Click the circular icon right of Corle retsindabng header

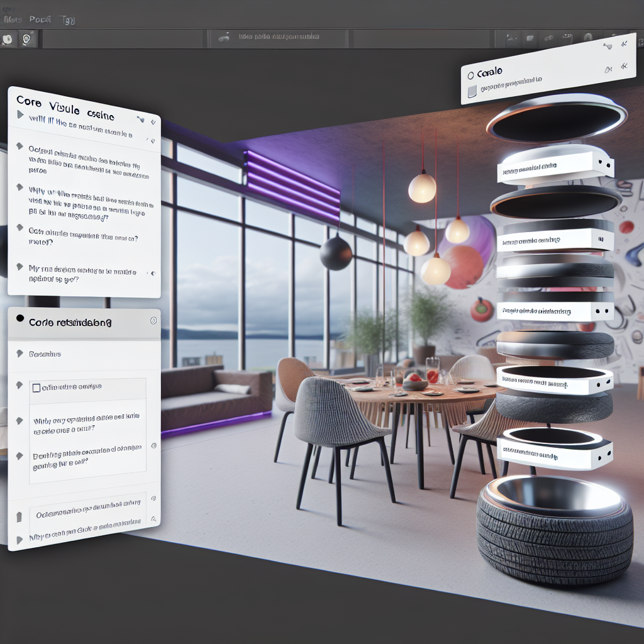[153, 321]
